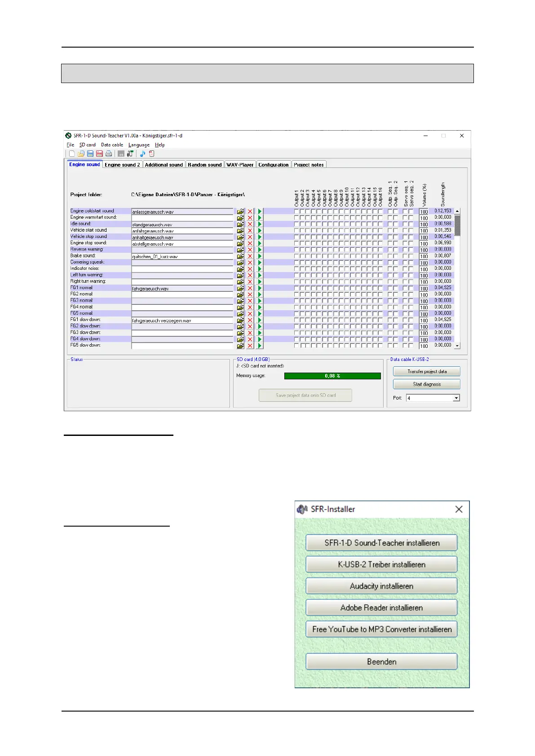The height and width of the screenshot is (756, 535).
Task: Click Free YouTube to MP3 Converter installieren
Action: click(382, 629)
